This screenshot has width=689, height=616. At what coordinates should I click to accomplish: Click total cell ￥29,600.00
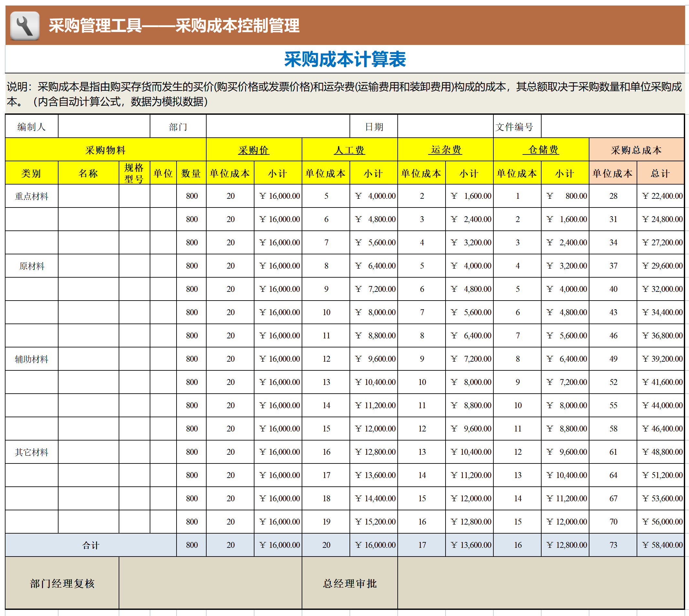[660, 266]
